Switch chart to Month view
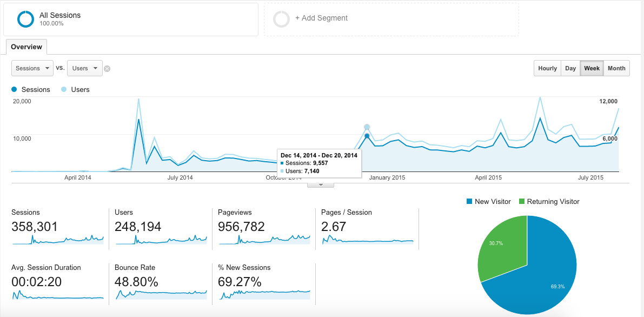644x317 pixels. (616, 68)
